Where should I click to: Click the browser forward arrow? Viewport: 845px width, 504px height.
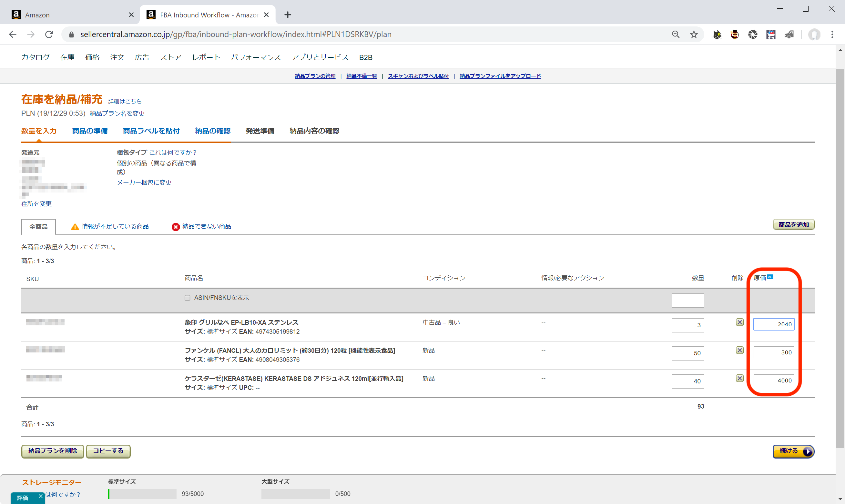[31, 34]
